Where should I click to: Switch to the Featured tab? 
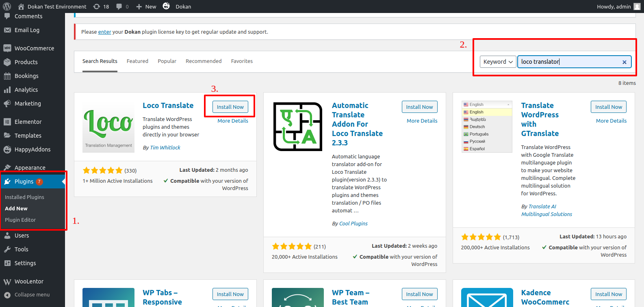(x=137, y=61)
